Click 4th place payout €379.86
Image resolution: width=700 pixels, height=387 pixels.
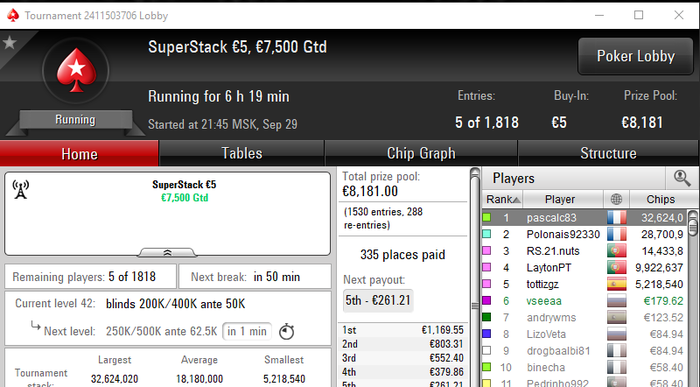tap(403, 372)
